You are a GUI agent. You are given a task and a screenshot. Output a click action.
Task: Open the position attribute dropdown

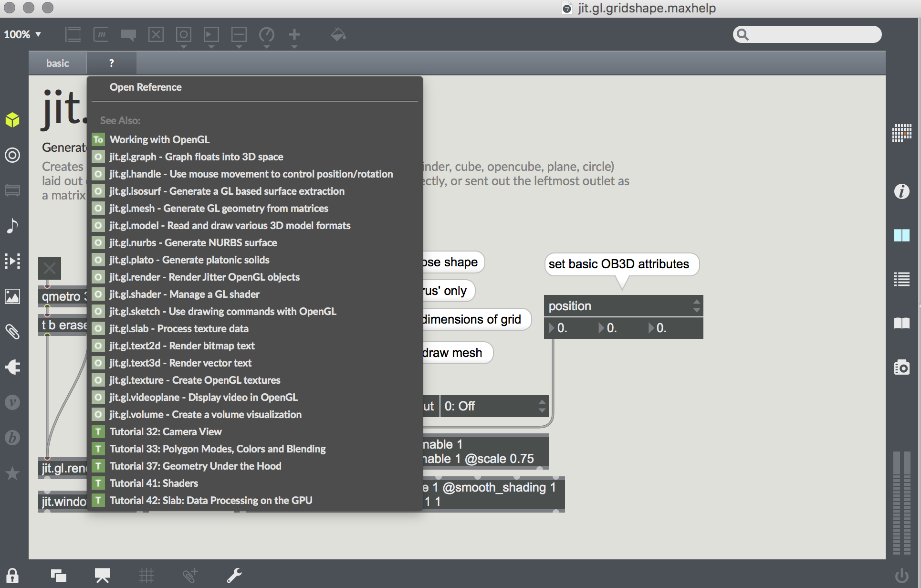point(623,306)
